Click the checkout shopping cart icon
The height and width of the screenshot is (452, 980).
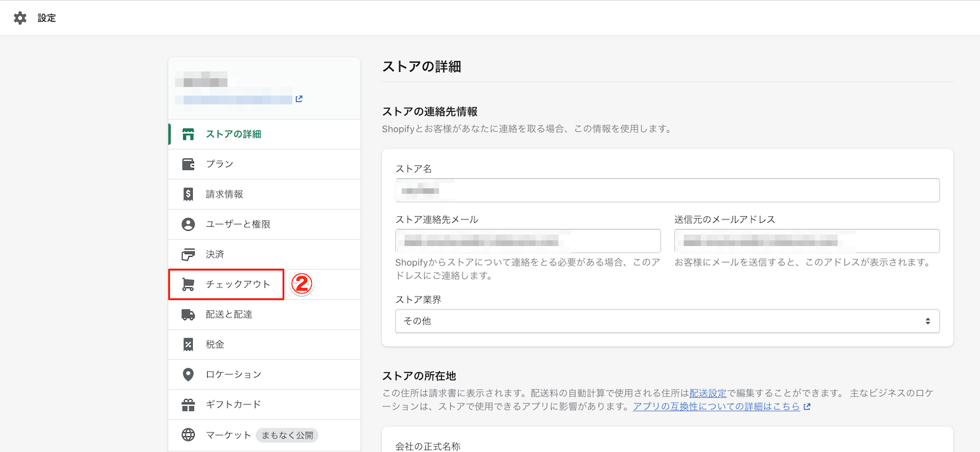coord(188,285)
